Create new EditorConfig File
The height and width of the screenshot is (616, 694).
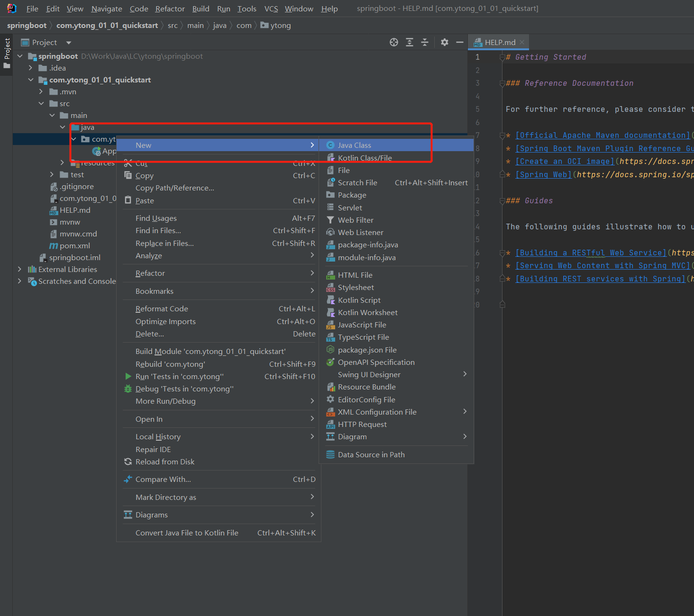pyautogui.click(x=396, y=399)
